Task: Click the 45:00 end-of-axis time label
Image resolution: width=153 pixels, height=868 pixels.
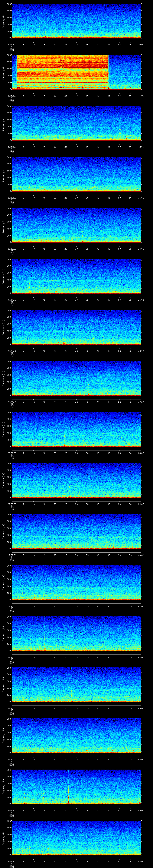Action: (x=141, y=810)
